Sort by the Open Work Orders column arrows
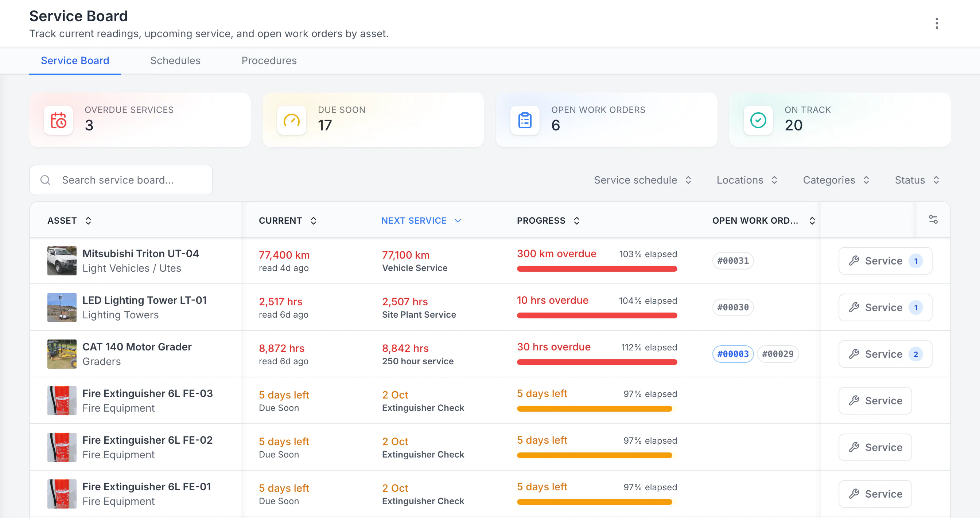The width and height of the screenshot is (980, 518). pyautogui.click(x=812, y=221)
